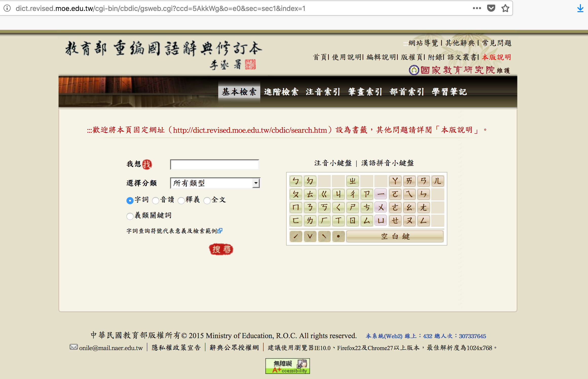Click the ㄆ consonant key
This screenshot has height=379, width=588.
click(x=296, y=194)
